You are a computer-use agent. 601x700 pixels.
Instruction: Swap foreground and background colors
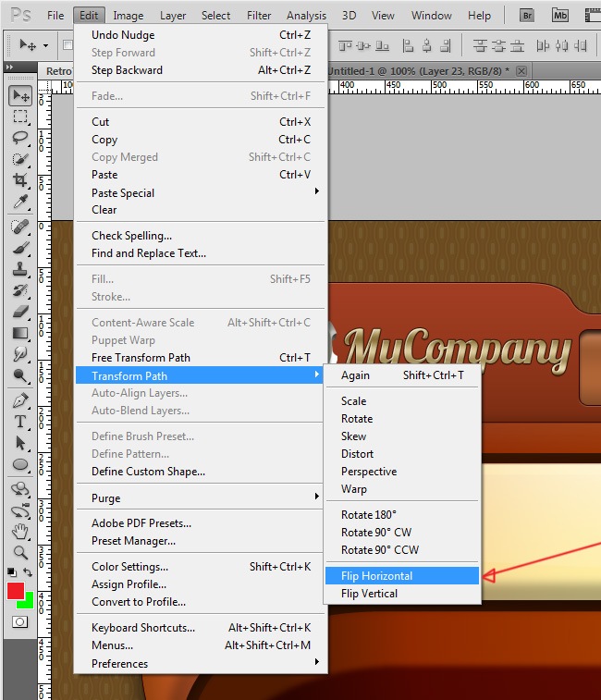pyautogui.click(x=28, y=573)
